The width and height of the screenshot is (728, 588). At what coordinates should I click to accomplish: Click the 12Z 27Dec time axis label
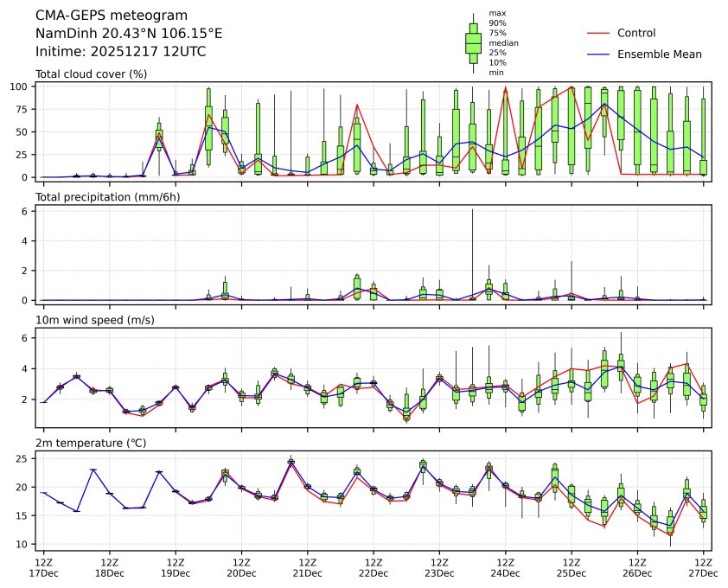pyautogui.click(x=703, y=566)
